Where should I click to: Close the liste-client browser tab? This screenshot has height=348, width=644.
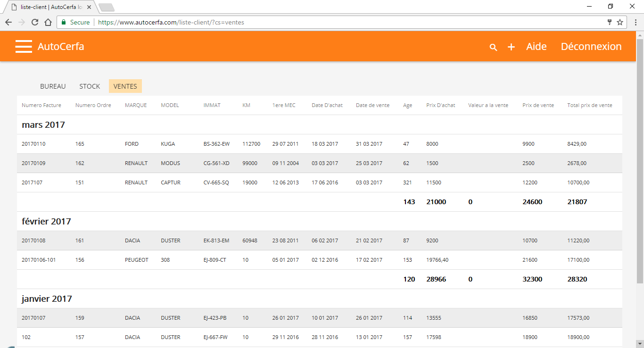click(x=89, y=7)
